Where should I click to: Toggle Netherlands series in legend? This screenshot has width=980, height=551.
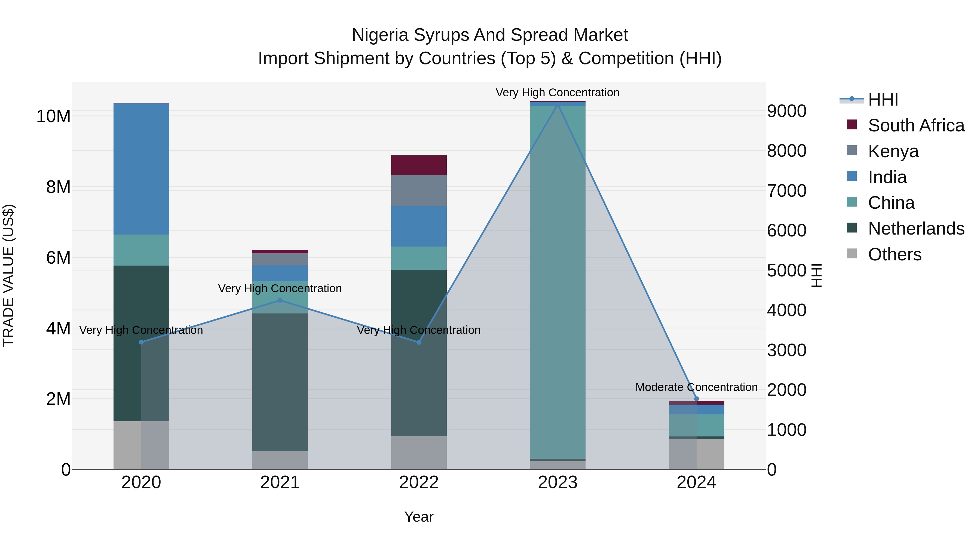tap(905, 229)
